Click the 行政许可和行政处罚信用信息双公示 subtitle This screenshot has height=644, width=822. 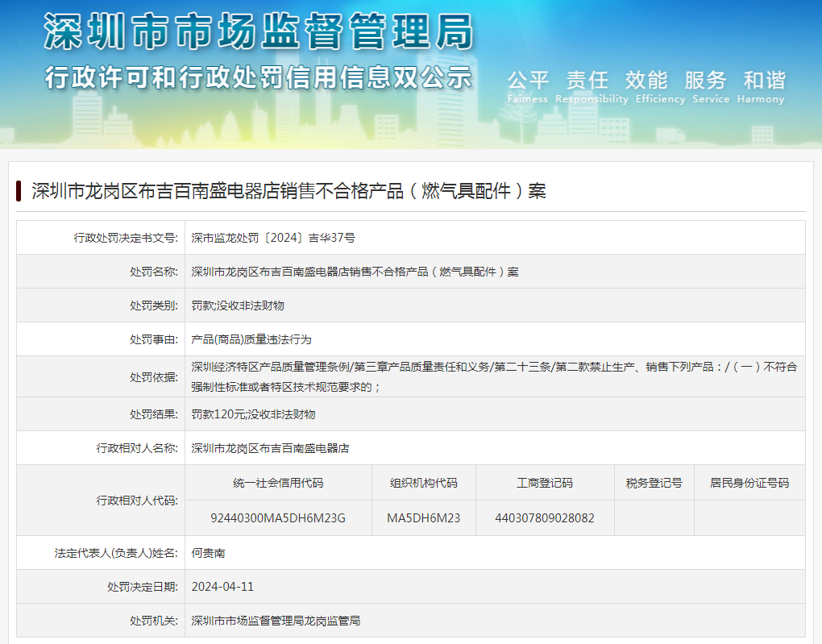click(258, 77)
